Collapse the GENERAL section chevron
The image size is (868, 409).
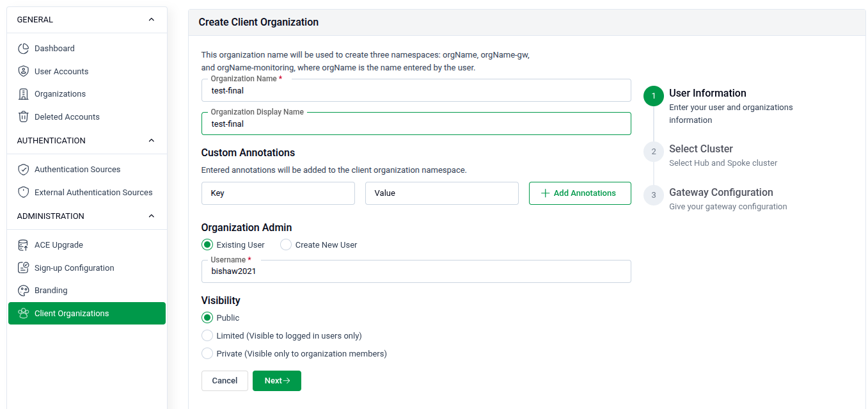pyautogui.click(x=152, y=20)
